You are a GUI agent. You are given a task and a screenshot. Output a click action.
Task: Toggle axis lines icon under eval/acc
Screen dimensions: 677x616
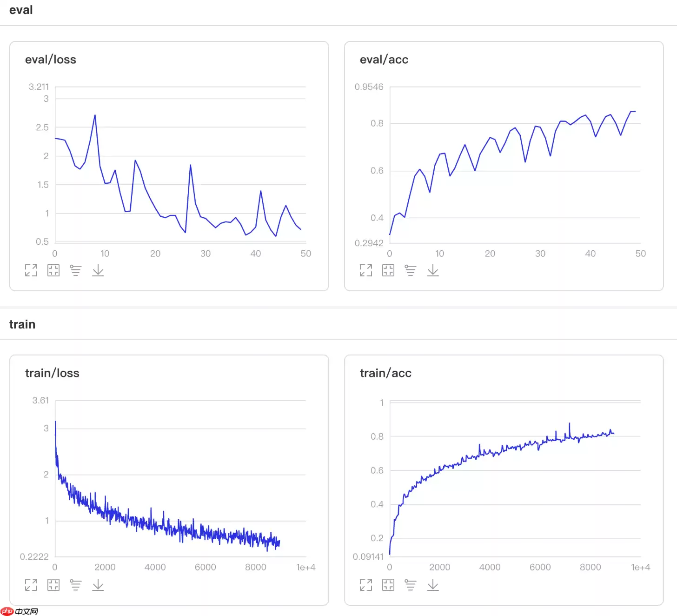point(410,270)
